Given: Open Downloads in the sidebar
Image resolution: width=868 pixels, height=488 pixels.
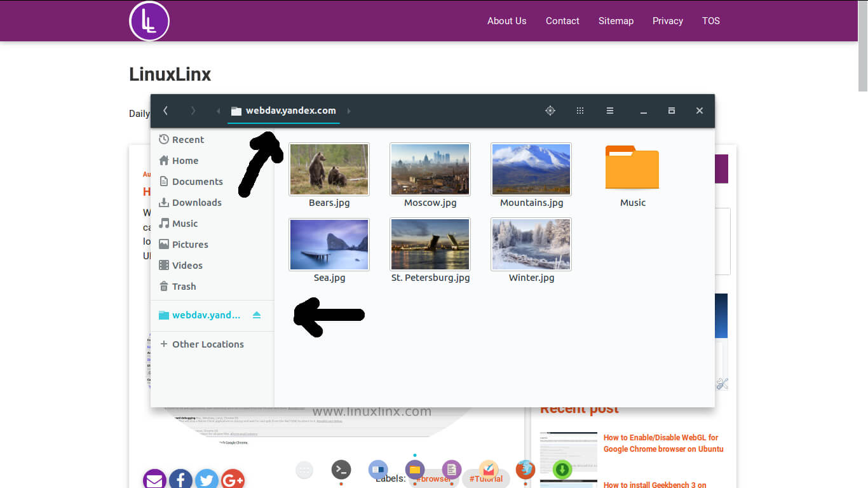Looking at the screenshot, I should pos(212,203).
